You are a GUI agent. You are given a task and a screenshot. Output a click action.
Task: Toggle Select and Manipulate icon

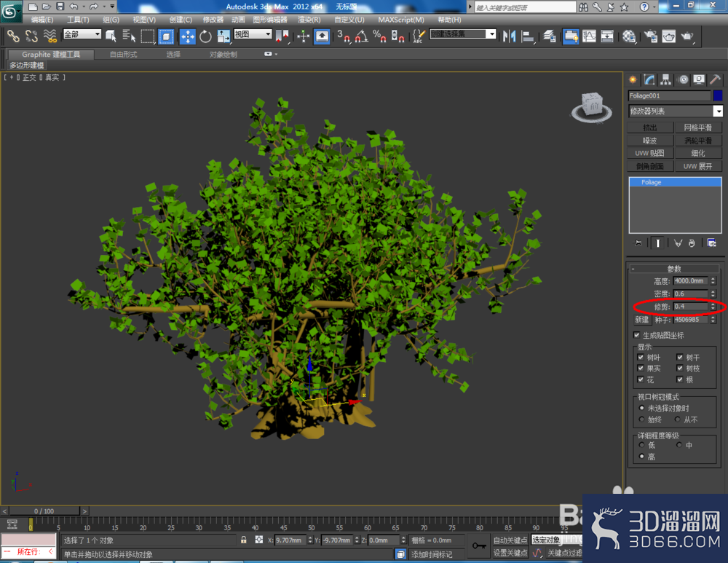point(303,36)
